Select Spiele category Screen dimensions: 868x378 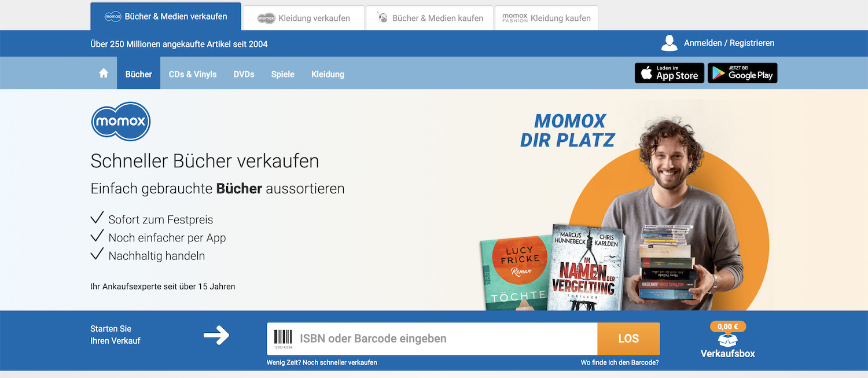coord(283,74)
